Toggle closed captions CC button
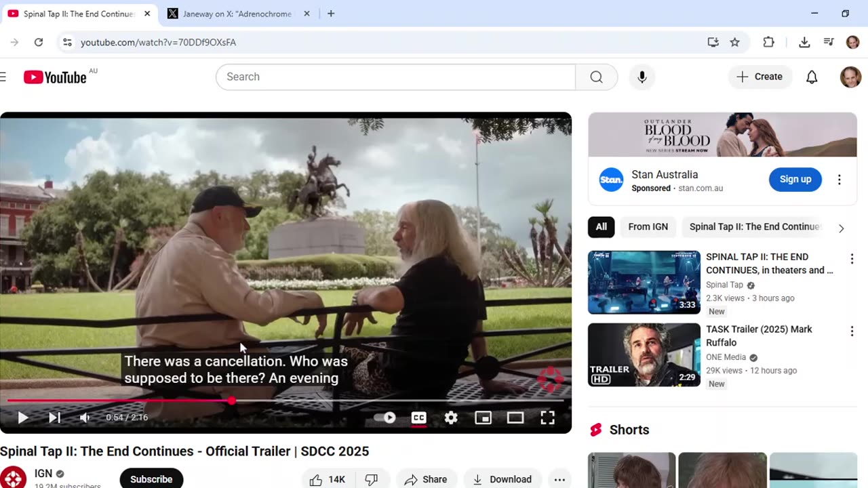Screen dimensions: 868x488 (x=419, y=418)
